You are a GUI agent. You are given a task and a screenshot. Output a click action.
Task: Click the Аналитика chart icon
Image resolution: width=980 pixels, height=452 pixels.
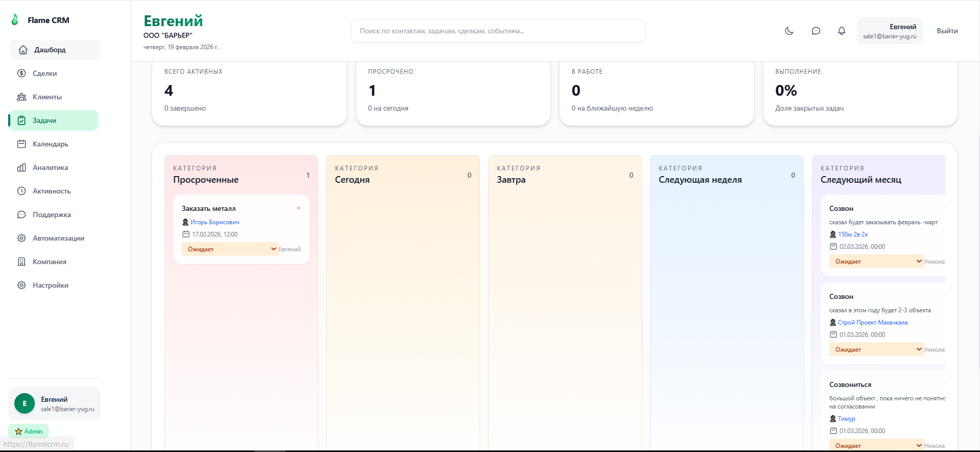22,167
